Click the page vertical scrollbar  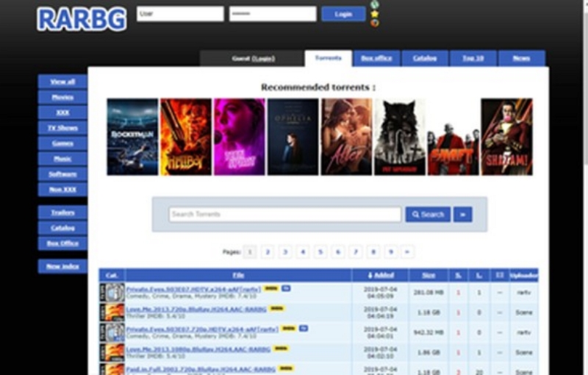tap(585, 187)
